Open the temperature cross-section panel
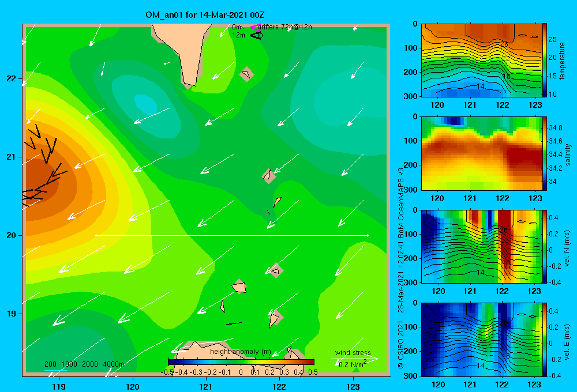 click(482, 61)
